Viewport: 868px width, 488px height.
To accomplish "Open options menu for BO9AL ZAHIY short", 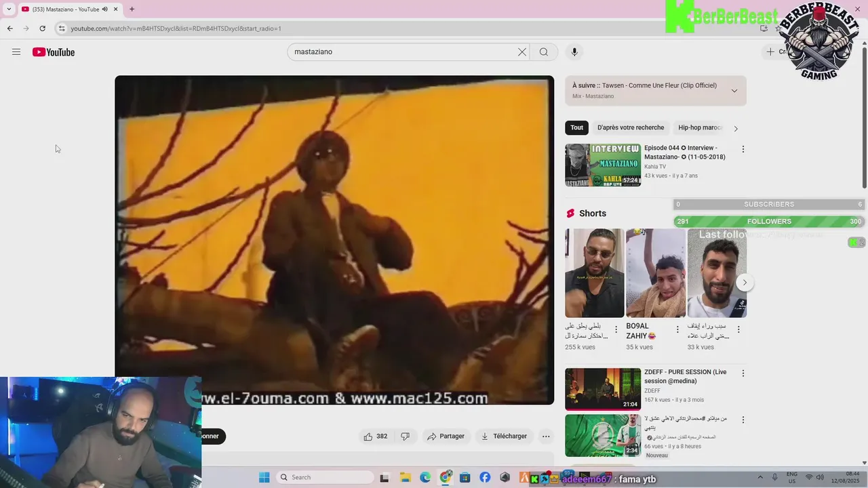I will pyautogui.click(x=677, y=329).
